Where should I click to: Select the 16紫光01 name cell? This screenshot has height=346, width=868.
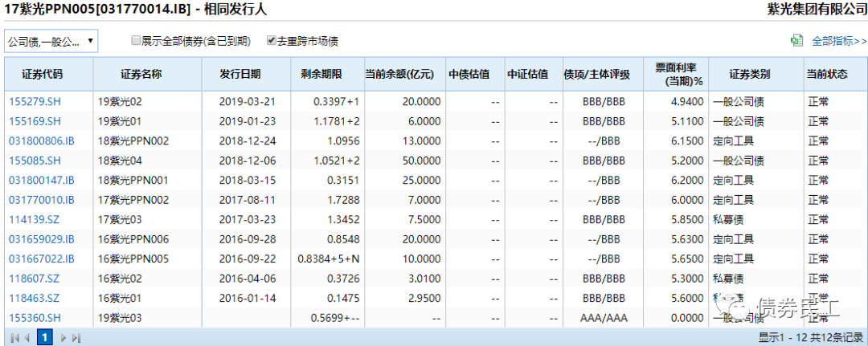[148, 298]
